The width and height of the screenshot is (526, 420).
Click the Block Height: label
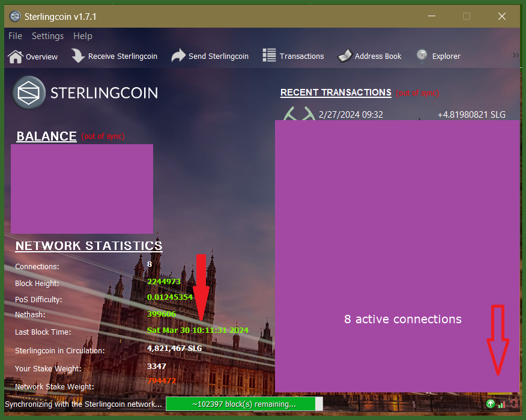37,284
